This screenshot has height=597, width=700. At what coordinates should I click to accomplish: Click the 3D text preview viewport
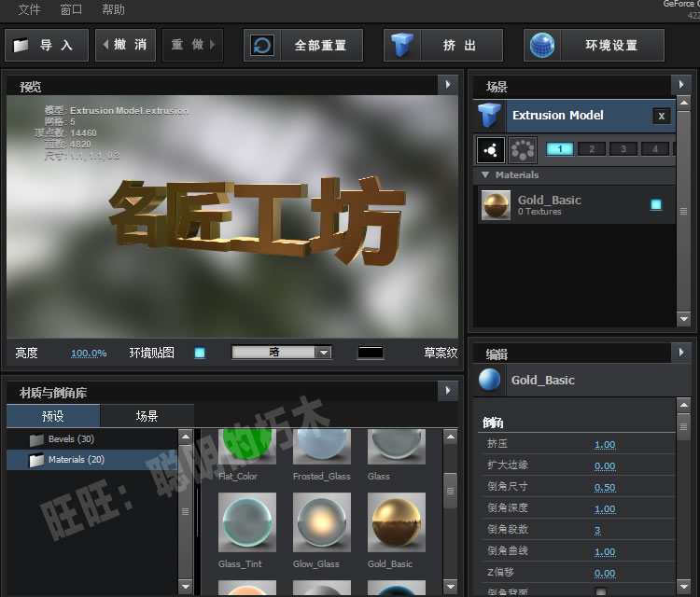232,216
